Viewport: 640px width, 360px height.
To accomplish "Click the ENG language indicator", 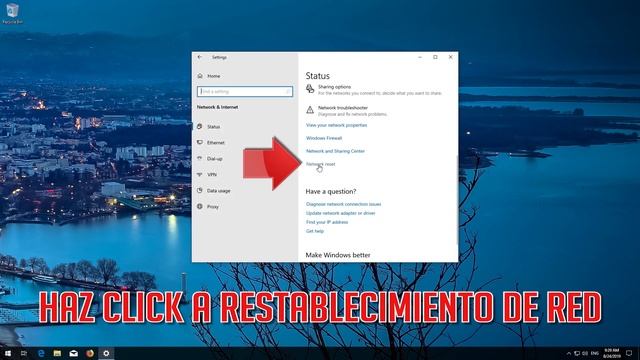I will coord(595,353).
